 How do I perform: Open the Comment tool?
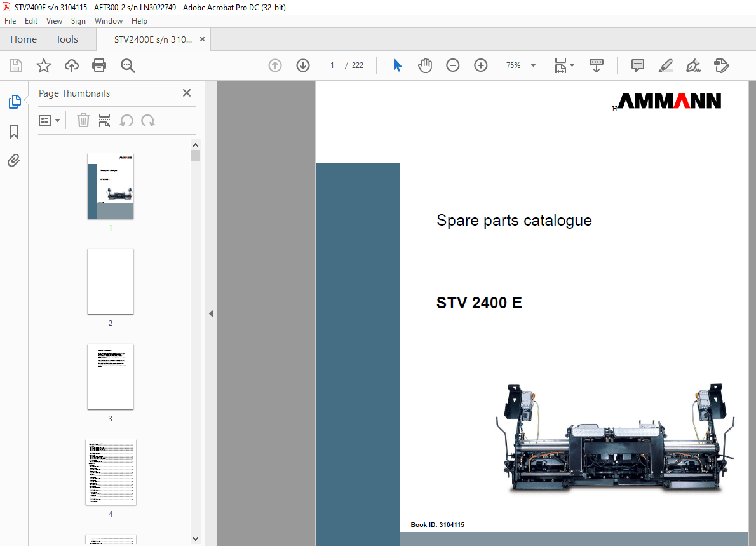(637, 65)
